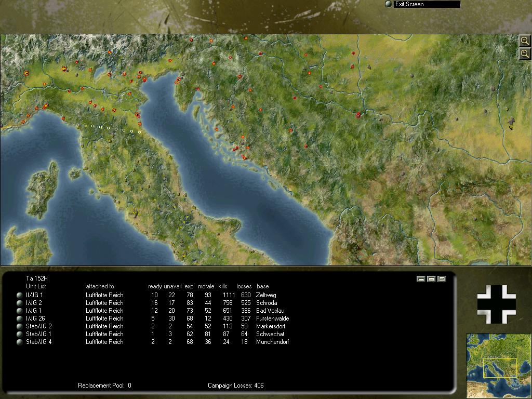532x399 pixels.
Task: Click the Europe overview minimap
Action: tap(499, 366)
